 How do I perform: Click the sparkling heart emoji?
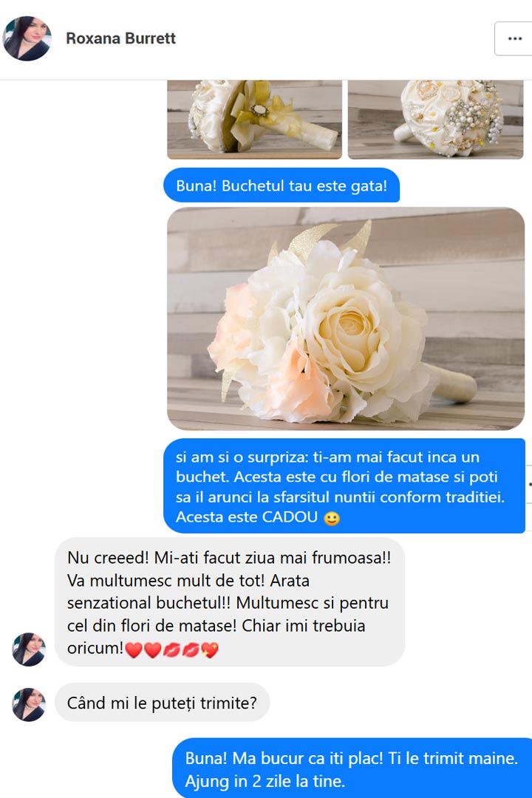[x=210, y=650]
